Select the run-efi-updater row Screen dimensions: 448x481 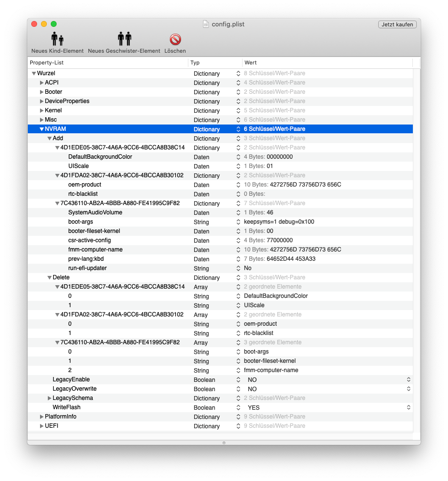point(220,269)
